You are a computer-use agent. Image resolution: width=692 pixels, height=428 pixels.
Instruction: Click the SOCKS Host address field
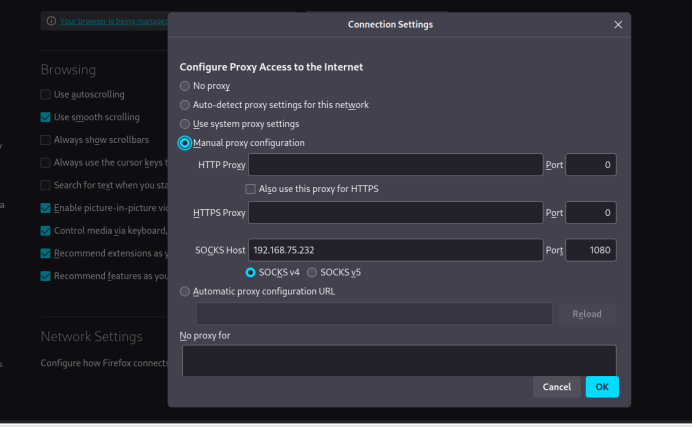(395, 250)
